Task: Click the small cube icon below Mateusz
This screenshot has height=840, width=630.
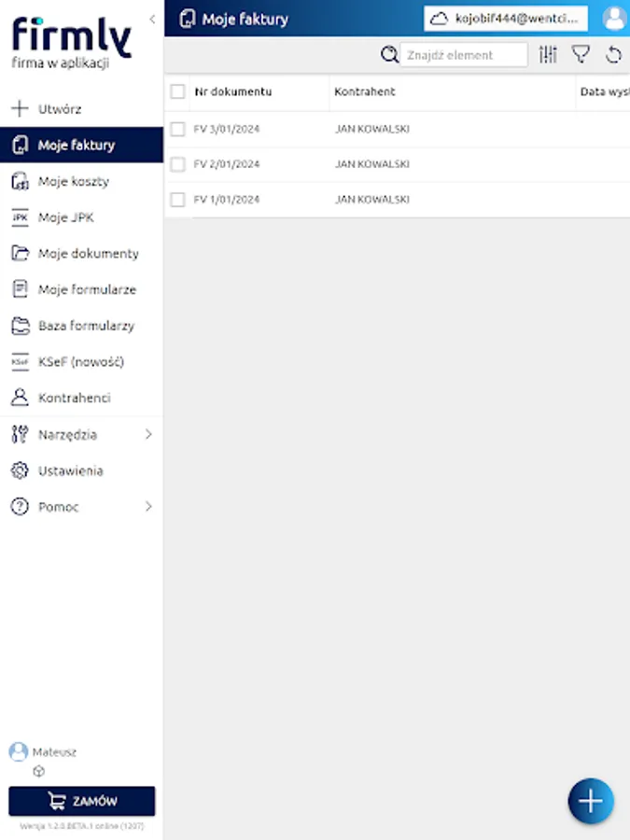Action: click(x=38, y=772)
